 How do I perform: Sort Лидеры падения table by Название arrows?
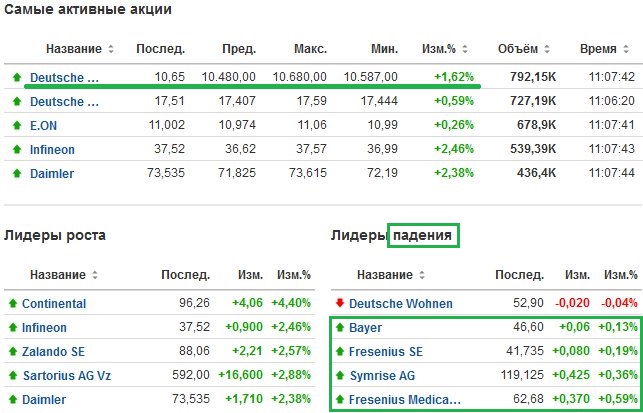(x=422, y=275)
